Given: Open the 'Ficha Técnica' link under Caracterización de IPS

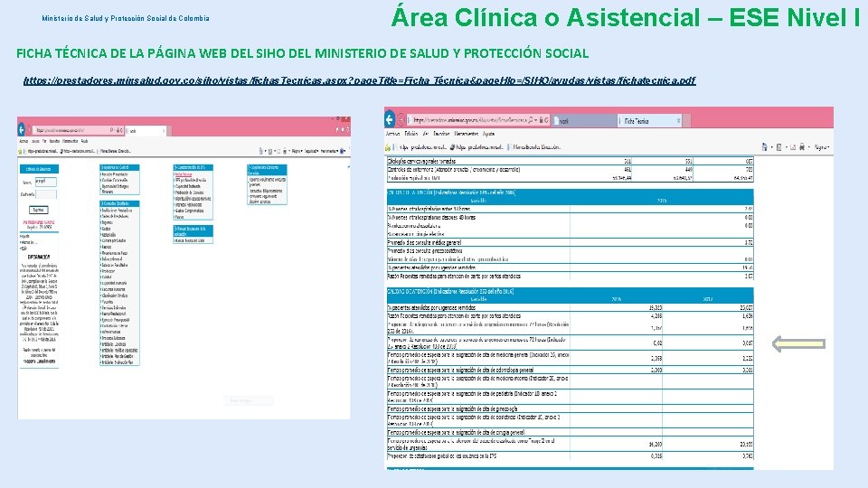Looking at the screenshot, I should (184, 174).
